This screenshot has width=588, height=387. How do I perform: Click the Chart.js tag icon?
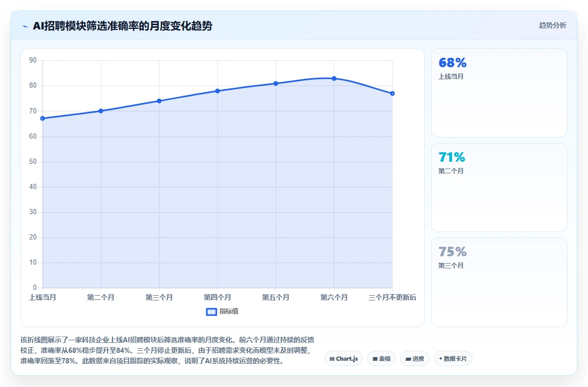pos(332,359)
